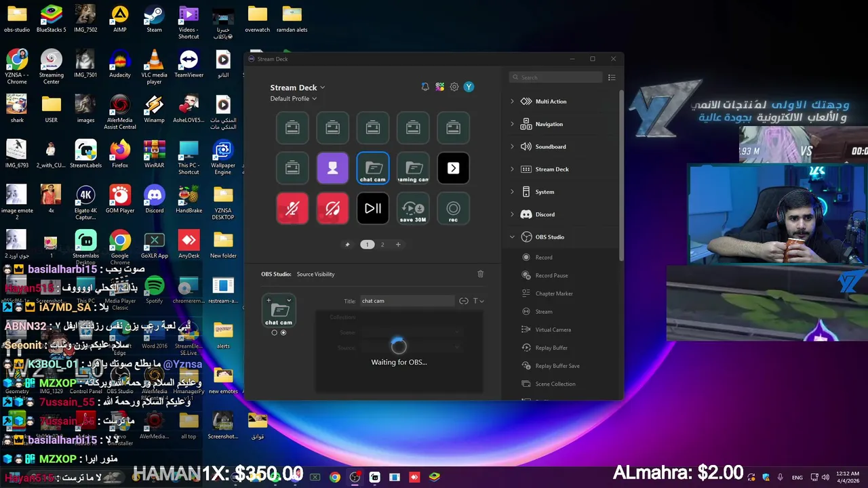Open Steam desktop shortcut
868x488 pixels.
coord(154,20)
